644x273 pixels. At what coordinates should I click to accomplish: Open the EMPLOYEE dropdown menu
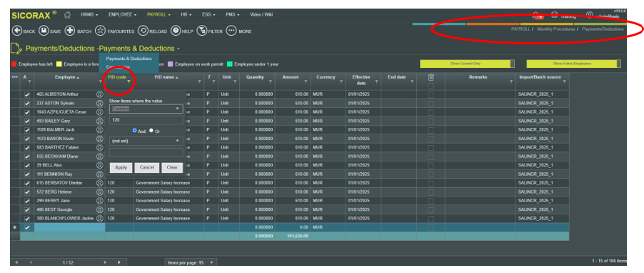122,14
